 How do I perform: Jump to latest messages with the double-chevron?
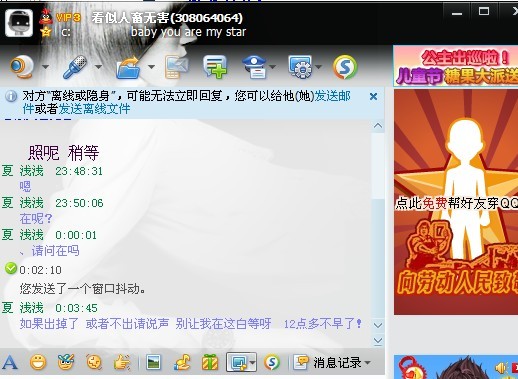(x=378, y=341)
